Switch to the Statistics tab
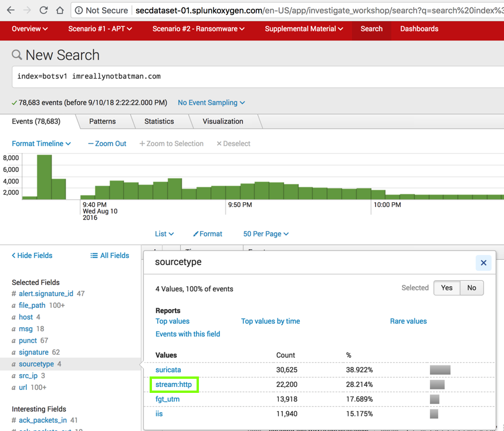 (x=159, y=121)
